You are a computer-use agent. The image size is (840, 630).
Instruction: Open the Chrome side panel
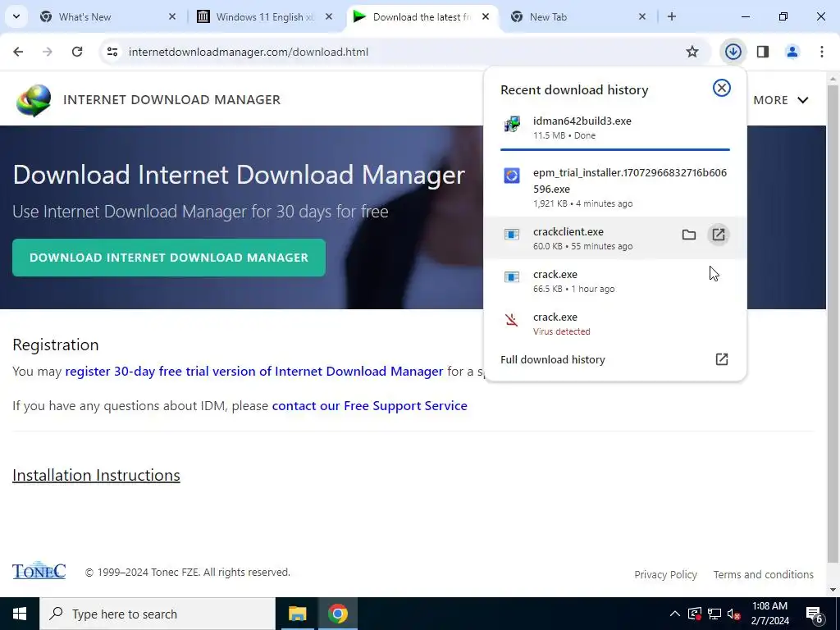coord(763,52)
